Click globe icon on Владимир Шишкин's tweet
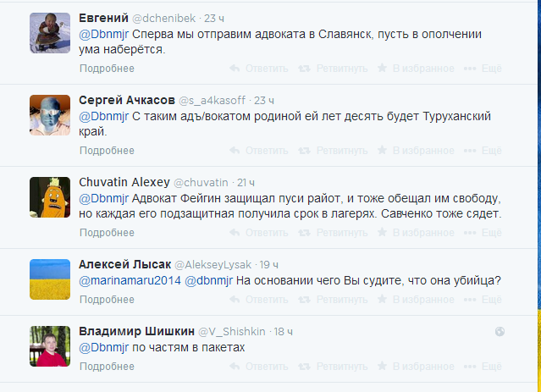 point(500,332)
